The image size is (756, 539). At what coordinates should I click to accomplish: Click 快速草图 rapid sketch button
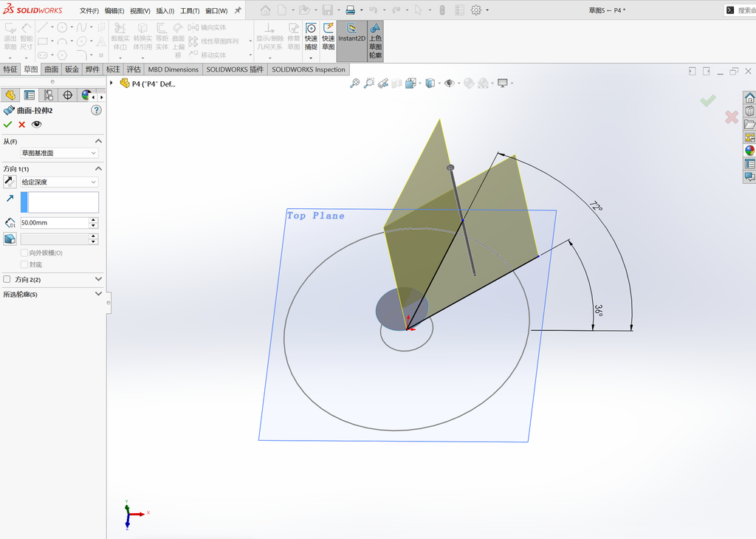coord(329,37)
